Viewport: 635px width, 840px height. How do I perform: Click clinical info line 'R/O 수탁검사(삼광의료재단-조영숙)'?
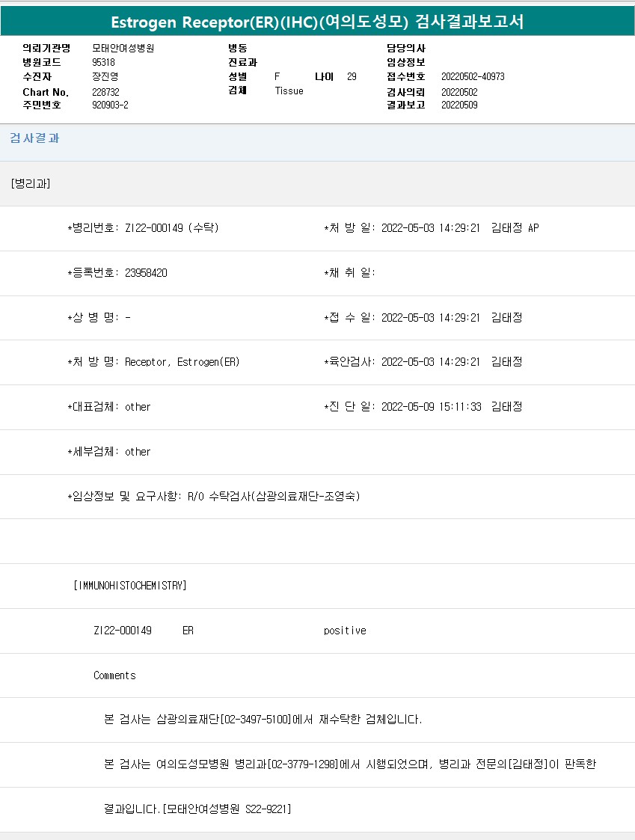274,496
